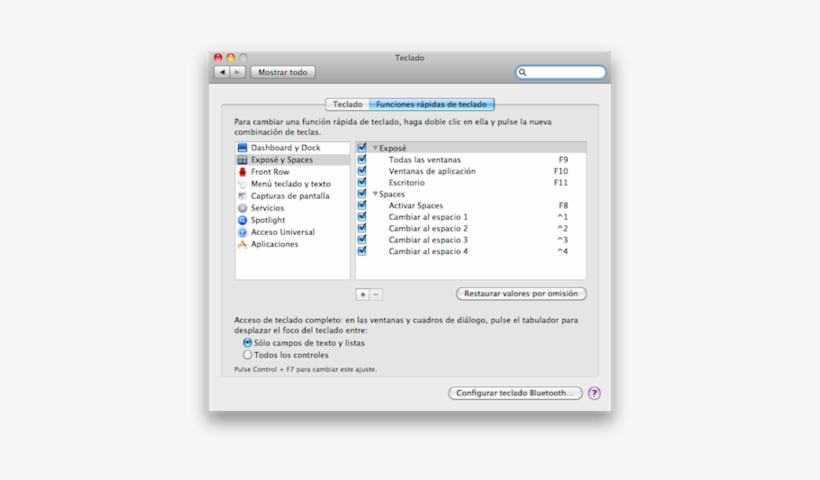Uncheck the Exposé group checkbox

(x=362, y=148)
